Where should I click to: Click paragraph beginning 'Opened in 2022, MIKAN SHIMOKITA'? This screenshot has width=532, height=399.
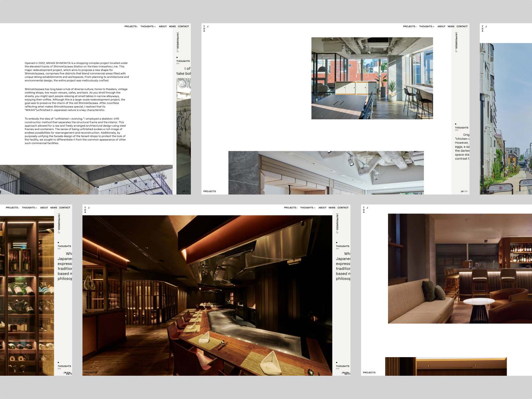pos(77,71)
